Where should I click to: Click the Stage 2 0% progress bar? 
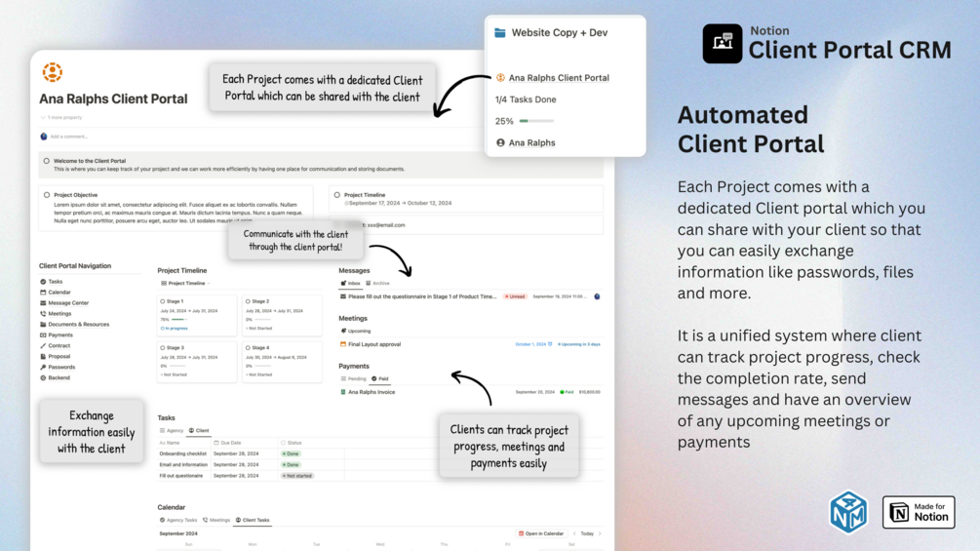262,319
